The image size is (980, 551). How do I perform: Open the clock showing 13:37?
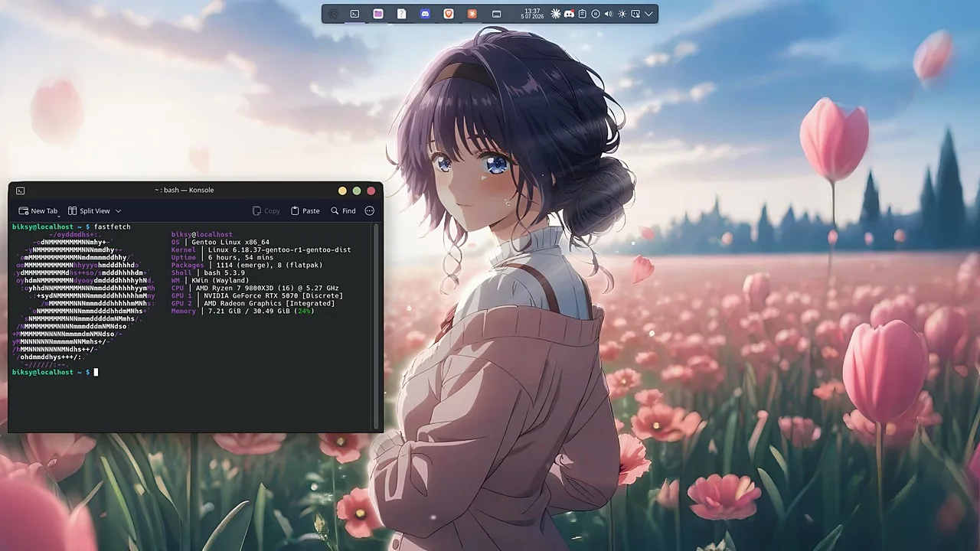[x=531, y=14]
